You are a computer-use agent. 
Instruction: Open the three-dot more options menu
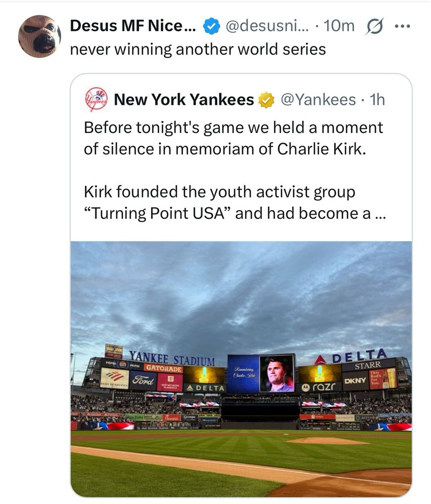click(402, 26)
